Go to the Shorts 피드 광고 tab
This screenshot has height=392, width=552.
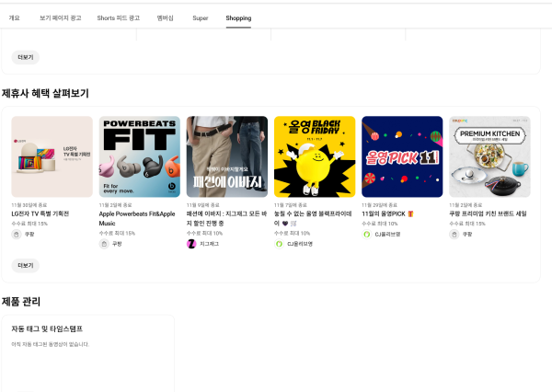click(x=119, y=17)
